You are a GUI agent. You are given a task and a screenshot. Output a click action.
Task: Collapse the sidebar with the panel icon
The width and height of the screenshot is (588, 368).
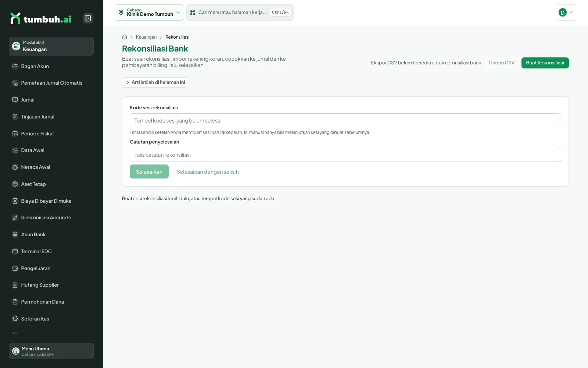88,18
